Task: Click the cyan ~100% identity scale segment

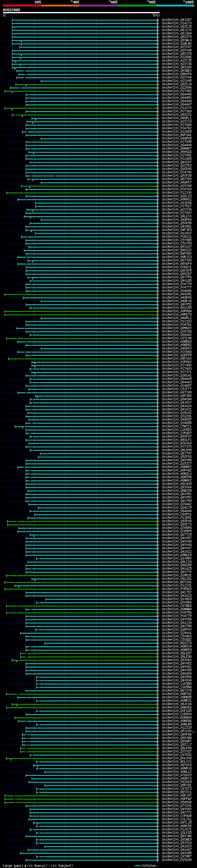Action: click(175, 6)
